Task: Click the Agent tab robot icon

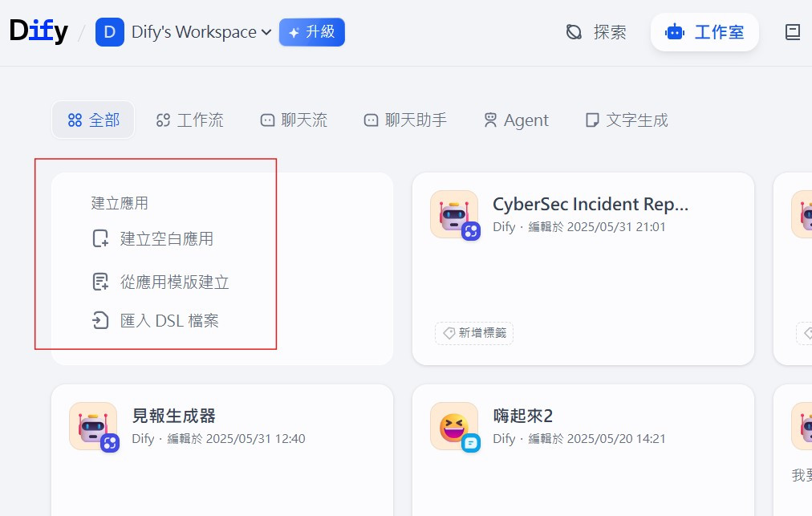Action: pos(490,120)
